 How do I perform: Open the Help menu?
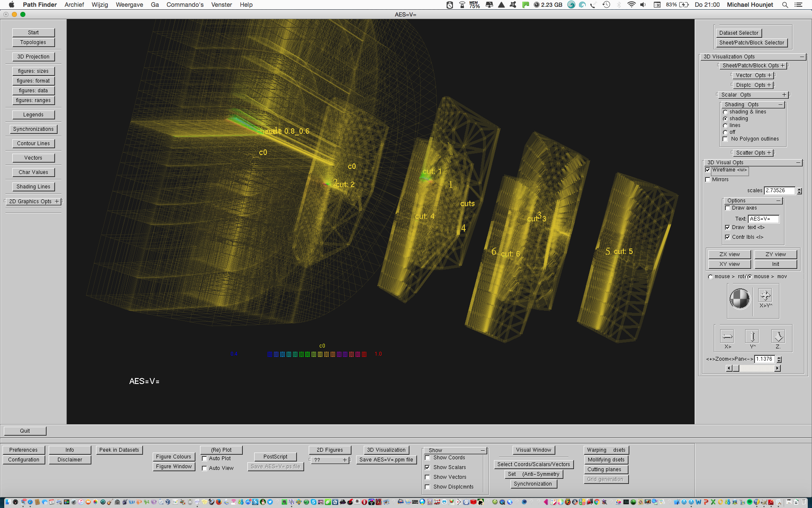(x=246, y=5)
